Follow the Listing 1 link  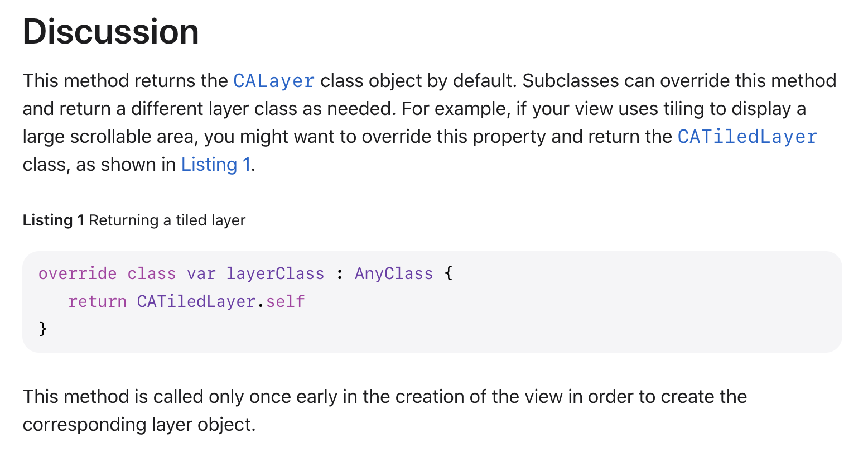[216, 165]
